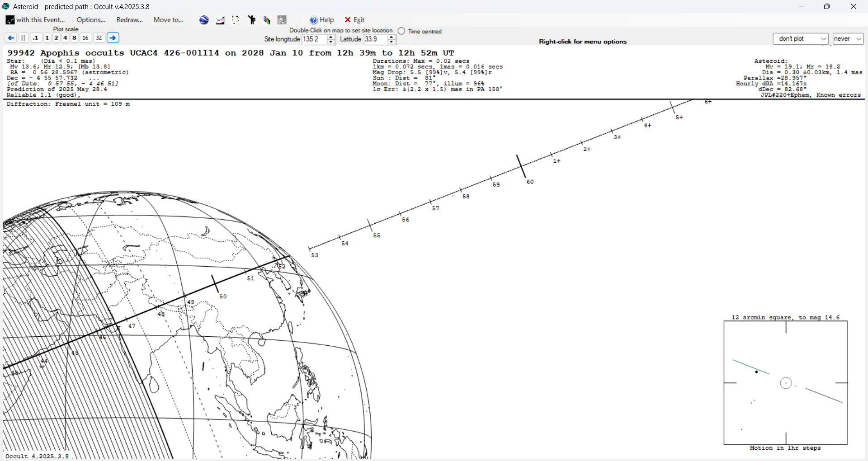Decrease Site longitude with down spinner
Viewport: 868px width, 461px height.
331,42
